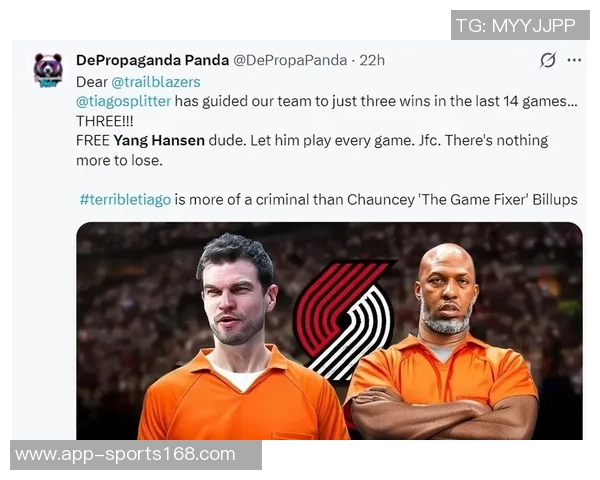Open the three-dot more options menu

(574, 60)
